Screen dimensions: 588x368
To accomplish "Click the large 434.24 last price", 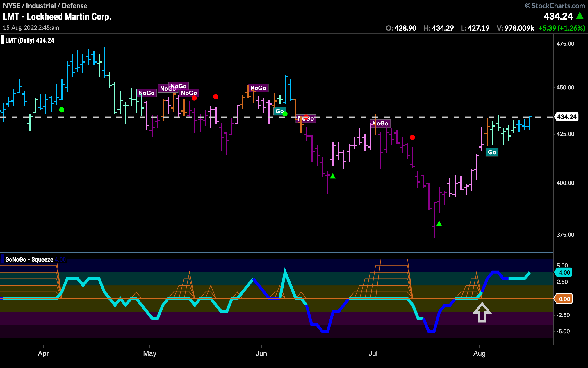I will 558,16.
